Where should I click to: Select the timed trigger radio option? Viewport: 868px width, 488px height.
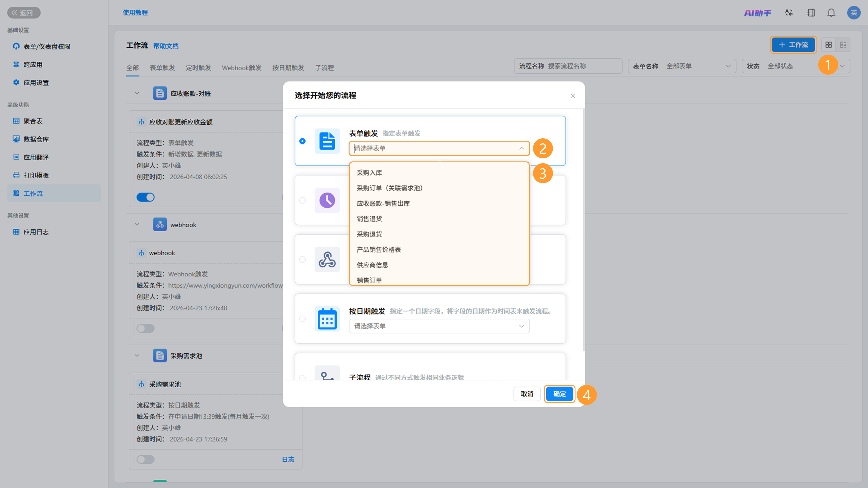(303, 200)
